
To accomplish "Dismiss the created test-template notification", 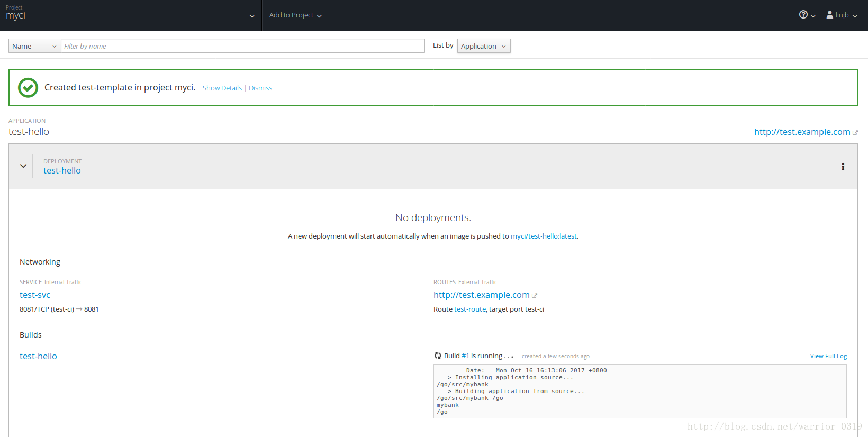I will click(x=260, y=88).
